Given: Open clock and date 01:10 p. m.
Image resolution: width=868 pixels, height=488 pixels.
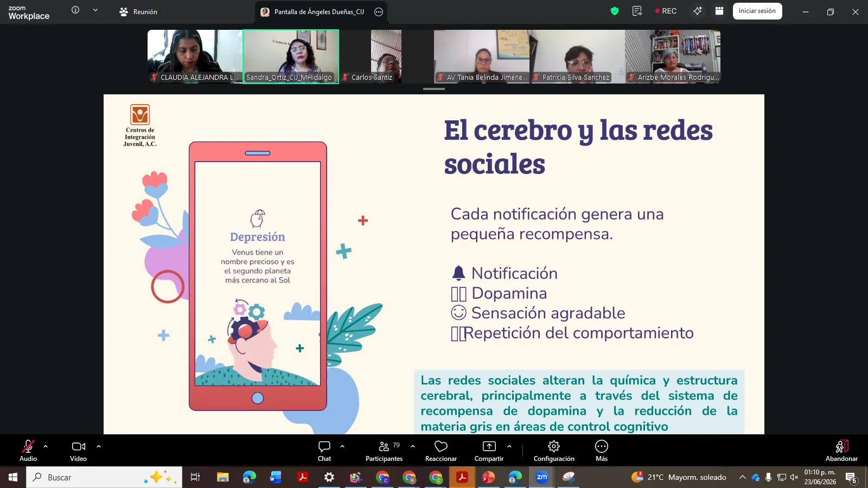Looking at the screenshot, I should point(820,477).
